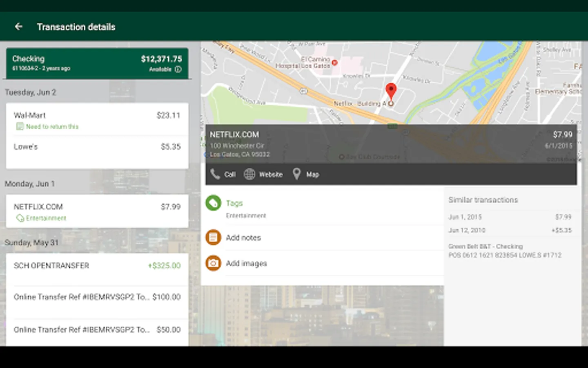The image size is (588, 368).
Task: Open the Wal-Mart $23.11 transaction
Action: (x=97, y=119)
